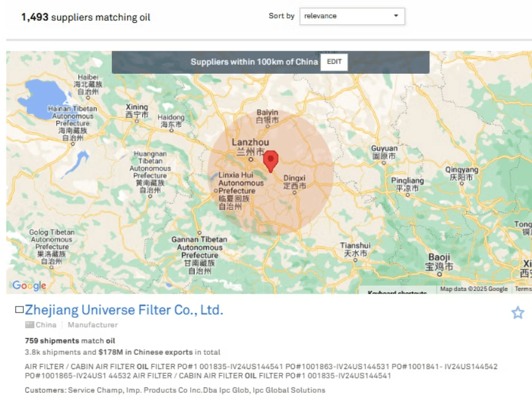Click the Baoji city label on map
The image size is (532, 400).
click(x=439, y=262)
